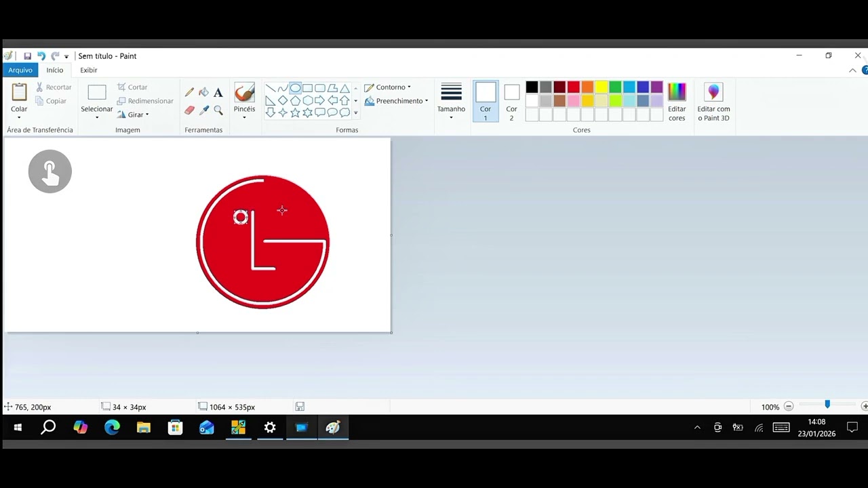
Task: Open the Preenchimento fill dropdown
Action: [x=397, y=101]
